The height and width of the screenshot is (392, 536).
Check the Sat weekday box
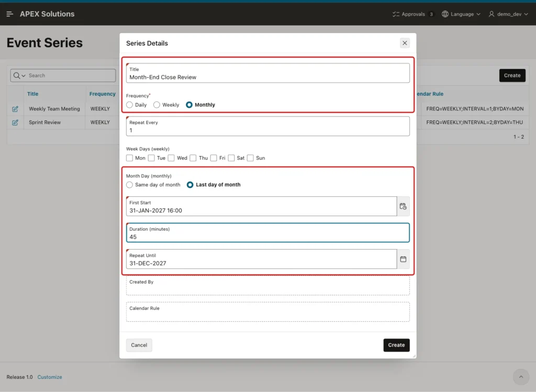(x=231, y=158)
